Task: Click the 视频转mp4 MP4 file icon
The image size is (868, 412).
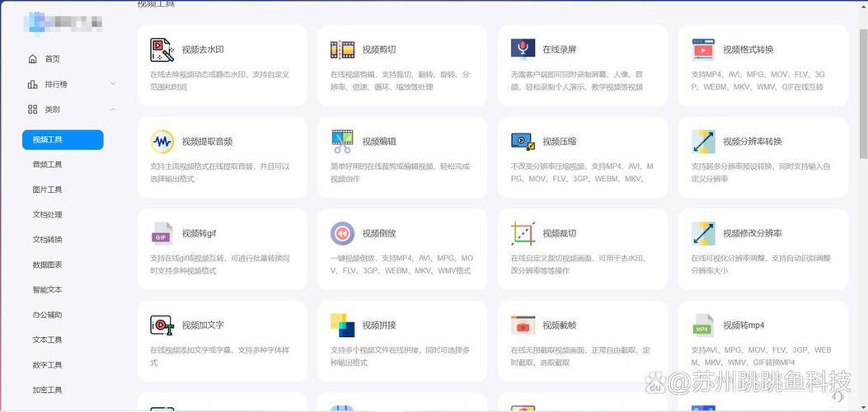Action: (703, 325)
